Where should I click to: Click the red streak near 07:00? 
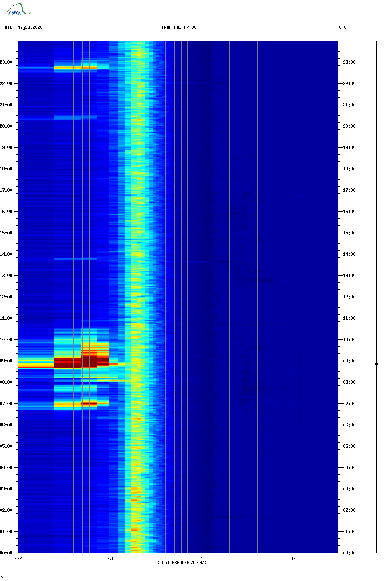pyautogui.click(x=89, y=404)
